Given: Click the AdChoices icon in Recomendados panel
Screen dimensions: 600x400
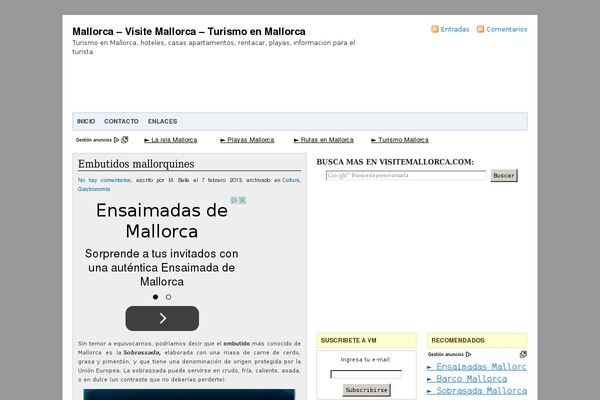Looking at the screenshot, I should 468,354.
